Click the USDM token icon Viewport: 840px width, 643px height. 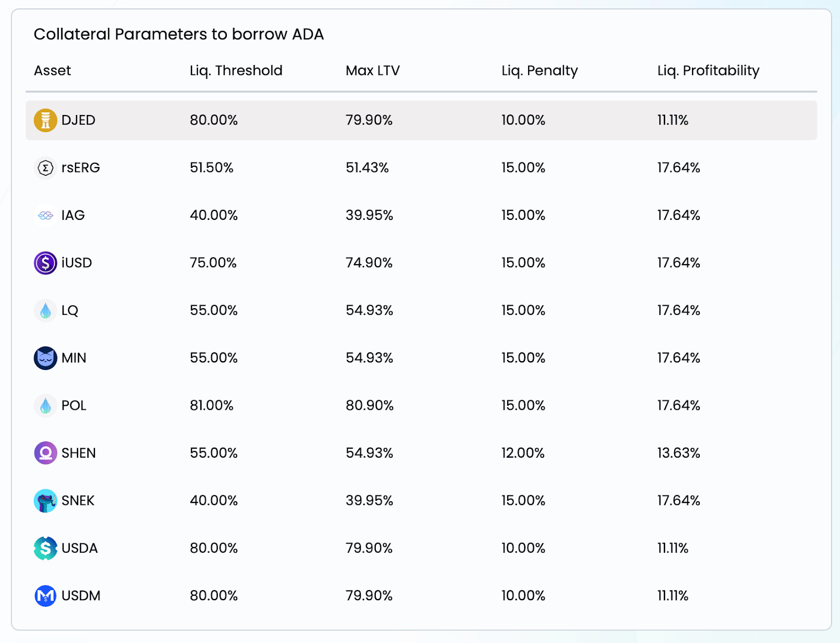46,596
